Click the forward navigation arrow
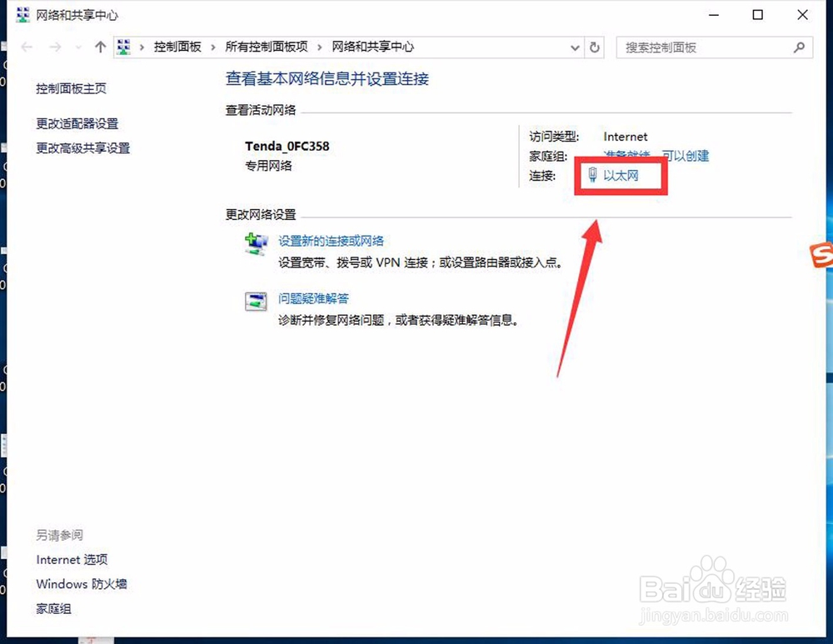The image size is (833, 644). pos(55,47)
